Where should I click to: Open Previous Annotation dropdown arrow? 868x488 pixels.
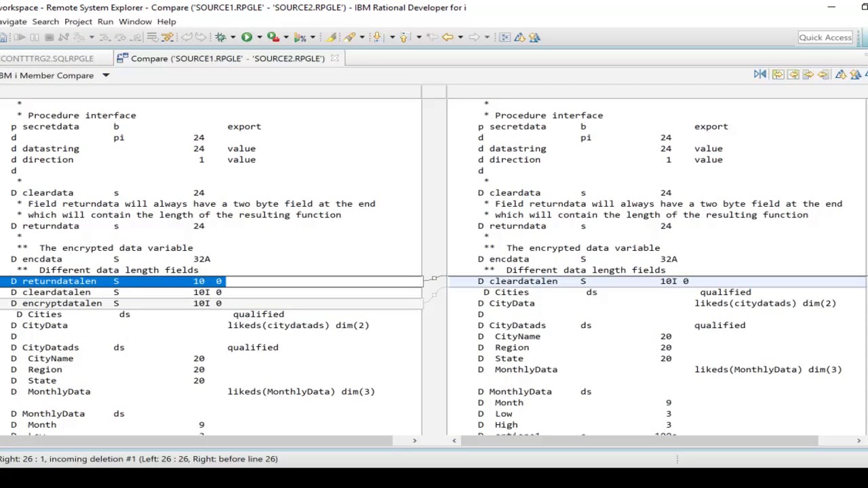(x=419, y=37)
